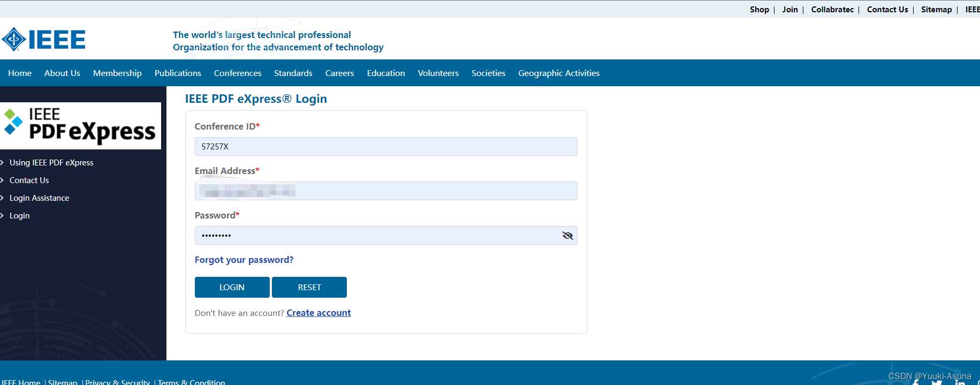The image size is (980, 385).
Task: Open Standards menu item
Action: (x=293, y=73)
